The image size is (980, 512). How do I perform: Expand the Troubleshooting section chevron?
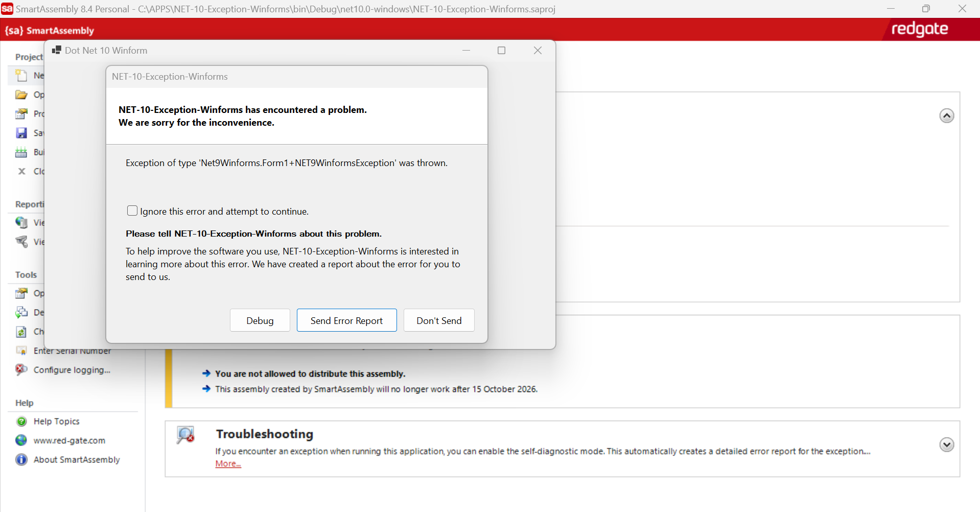click(946, 445)
